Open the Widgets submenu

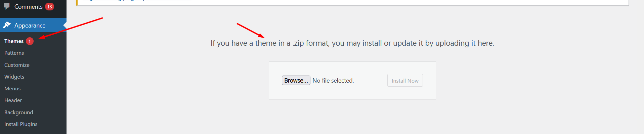[x=14, y=77]
